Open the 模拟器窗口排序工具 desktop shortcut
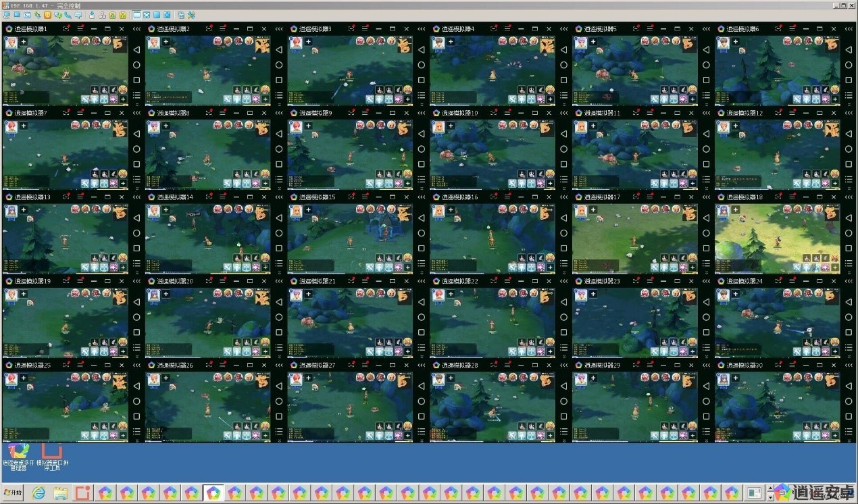 [51, 456]
